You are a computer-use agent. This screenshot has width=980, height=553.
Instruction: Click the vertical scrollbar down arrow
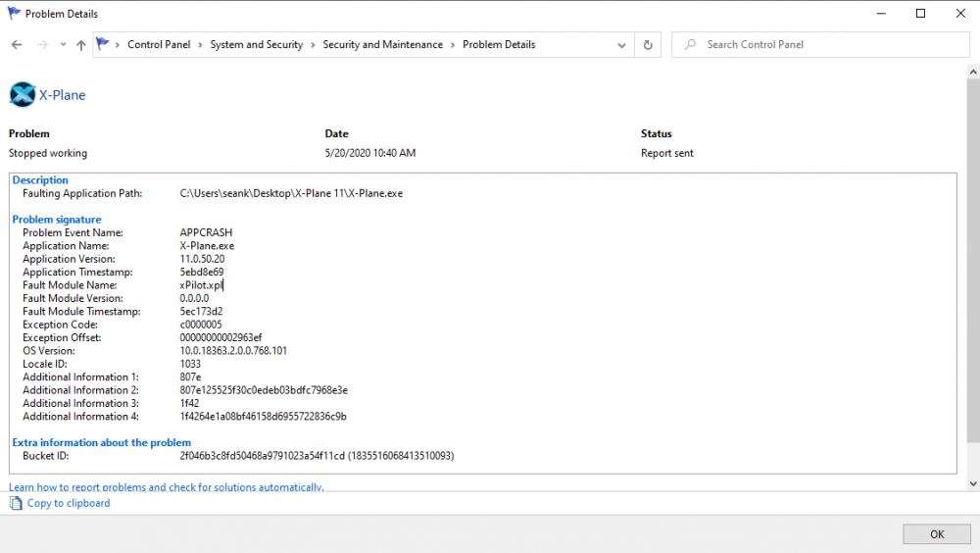(x=972, y=483)
